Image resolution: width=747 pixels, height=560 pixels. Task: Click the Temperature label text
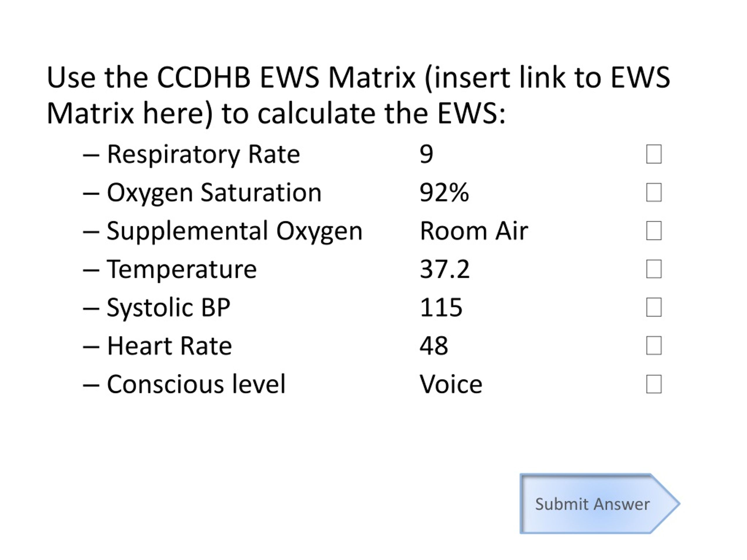pos(182,269)
